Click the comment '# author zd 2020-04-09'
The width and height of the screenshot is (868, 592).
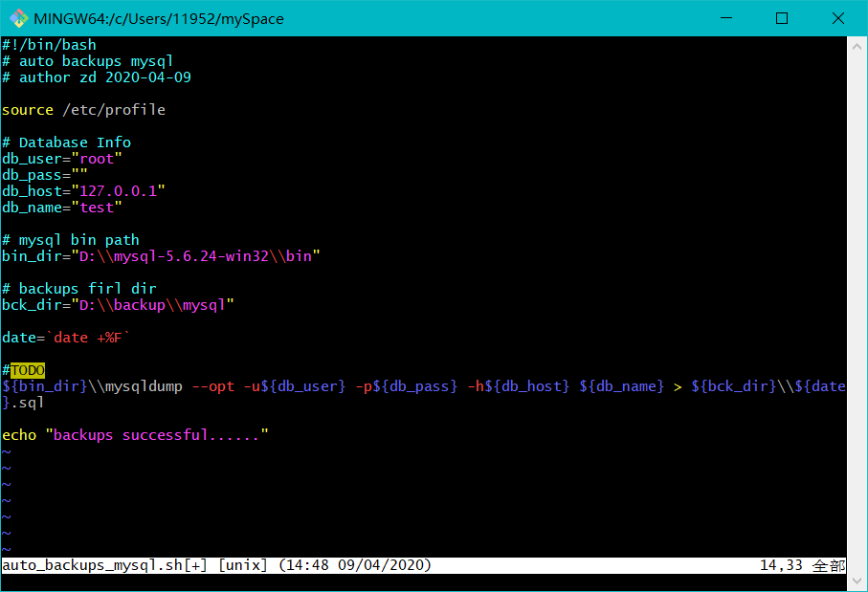point(97,77)
